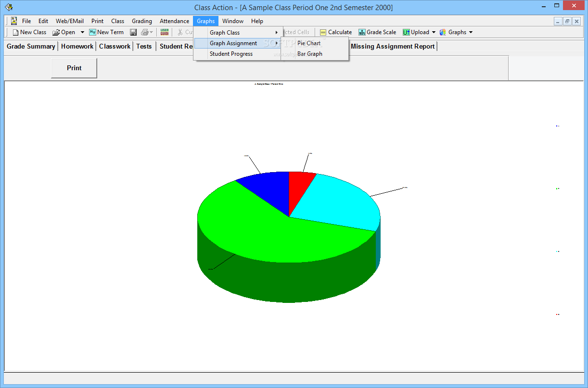Open the Grade Scale tool
This screenshot has height=388, width=588.
point(377,32)
